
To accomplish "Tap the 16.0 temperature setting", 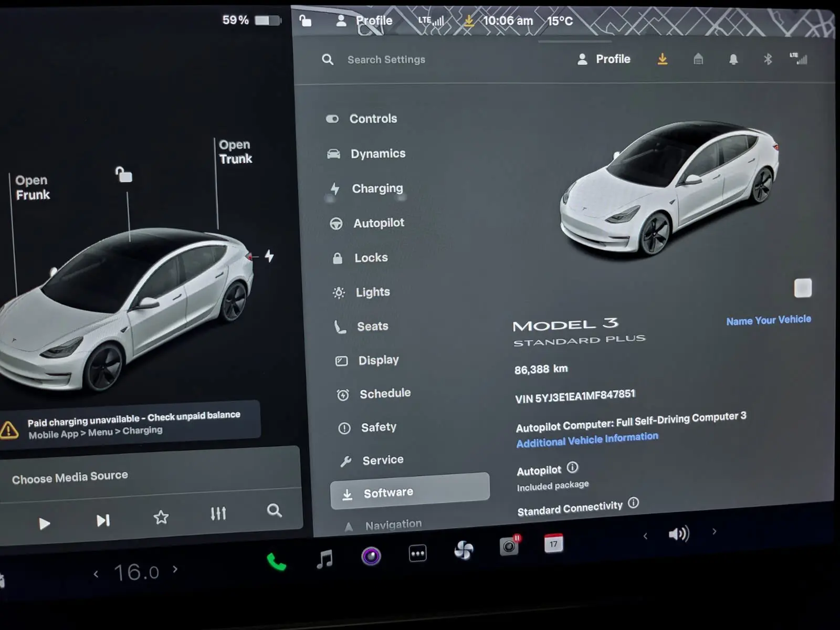I will 136,572.
